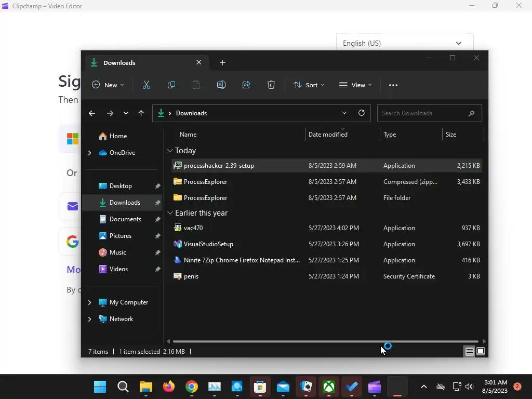Viewport: 532px width, 399px height.
Task: Open notifications badge showing 2
Action: point(517,387)
